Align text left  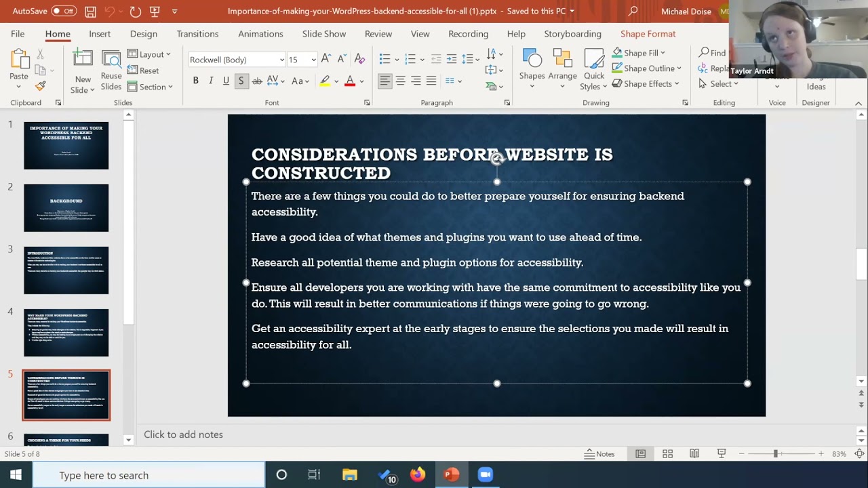click(x=384, y=81)
